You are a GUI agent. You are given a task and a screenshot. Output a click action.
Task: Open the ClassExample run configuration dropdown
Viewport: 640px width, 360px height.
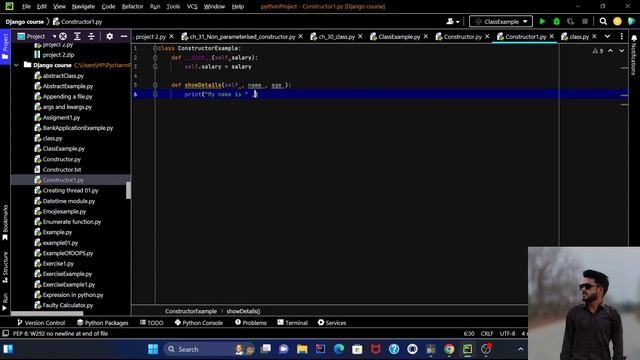click(501, 22)
